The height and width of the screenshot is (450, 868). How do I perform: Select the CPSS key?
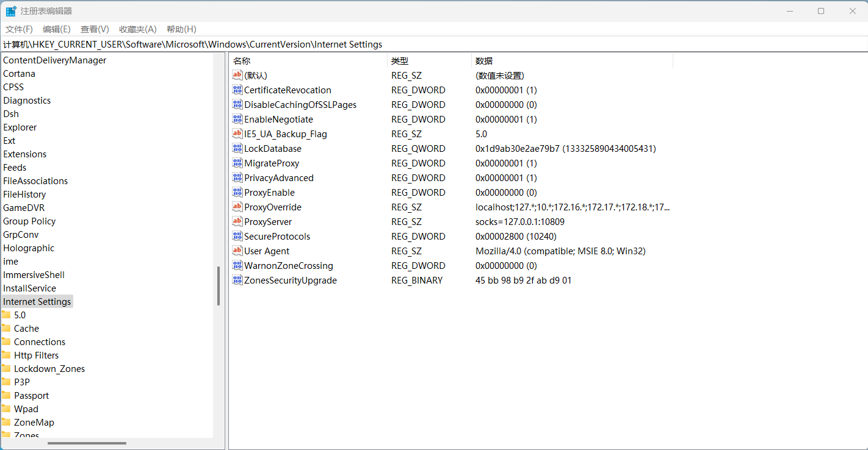[x=13, y=87]
